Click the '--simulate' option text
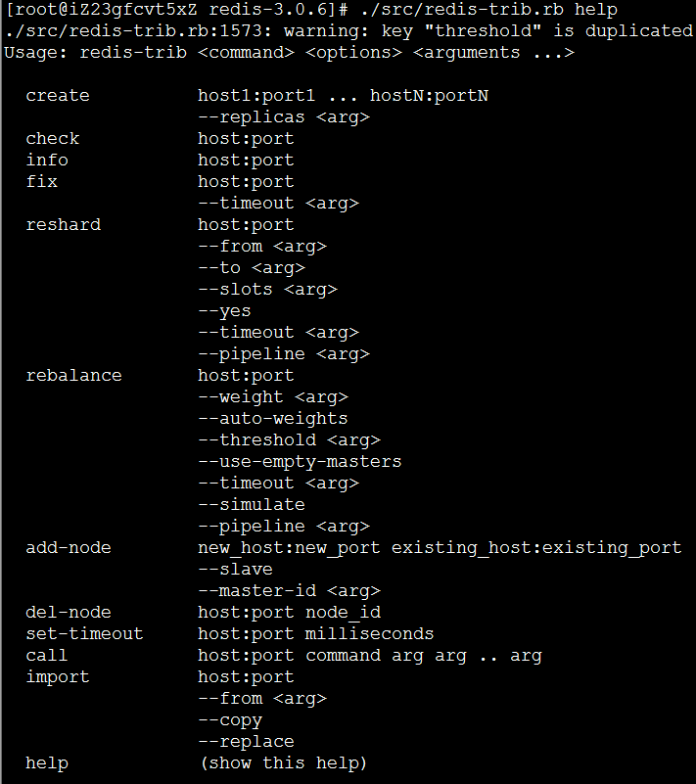The width and height of the screenshot is (696, 784). point(252,504)
